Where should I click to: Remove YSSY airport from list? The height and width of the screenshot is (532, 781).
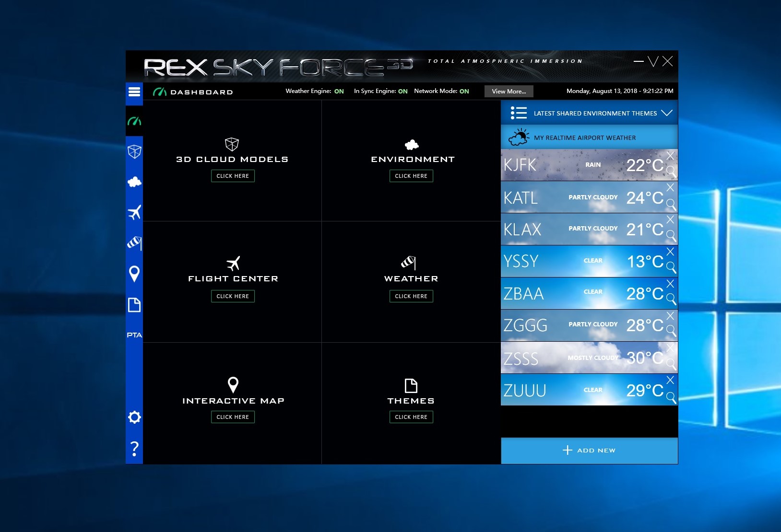670,252
